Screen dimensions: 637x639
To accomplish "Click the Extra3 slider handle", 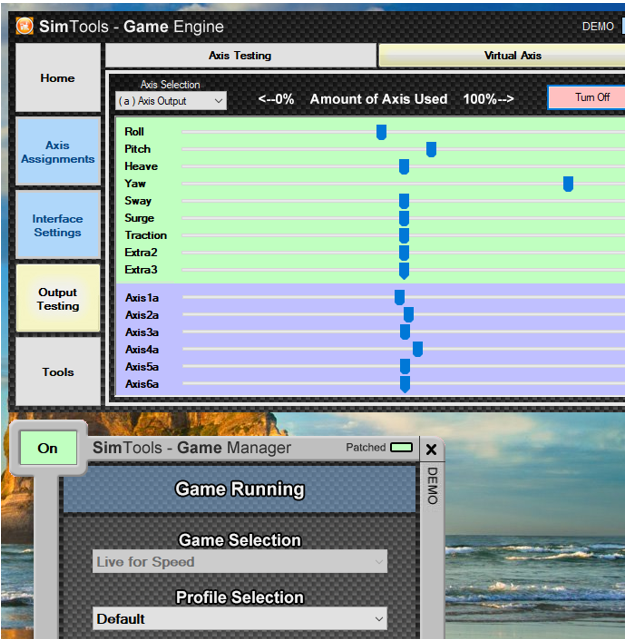I will [x=404, y=271].
